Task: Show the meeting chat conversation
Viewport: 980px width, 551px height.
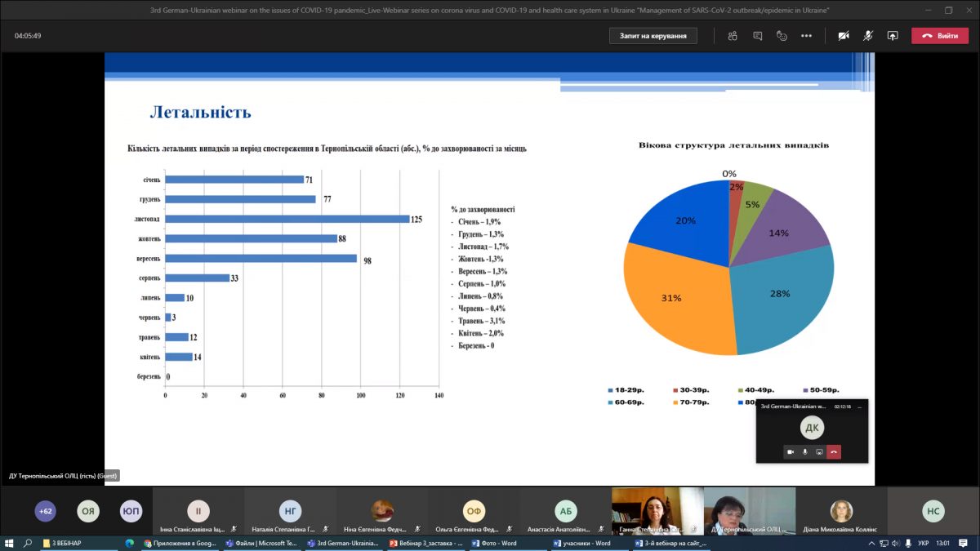Action: pos(757,36)
